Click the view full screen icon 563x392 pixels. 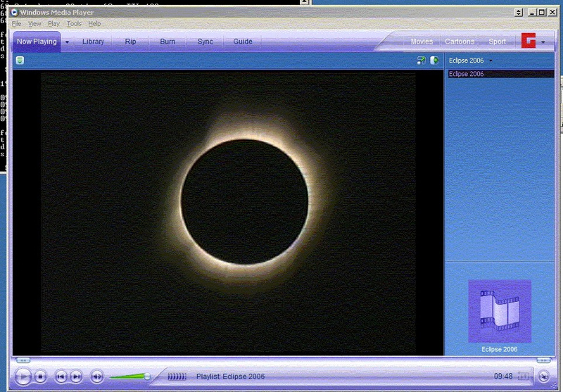[523, 377]
